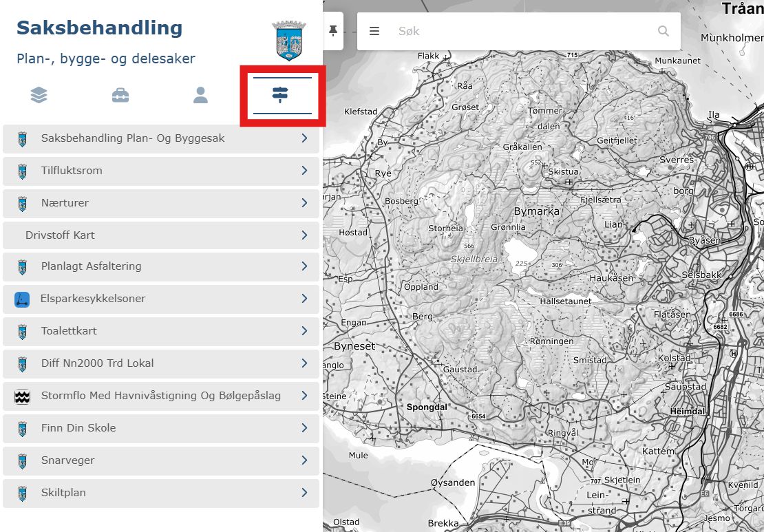Expand Saksbehandling Plan- Og Byggesak chevron
The height and width of the screenshot is (532, 764).
(x=304, y=138)
